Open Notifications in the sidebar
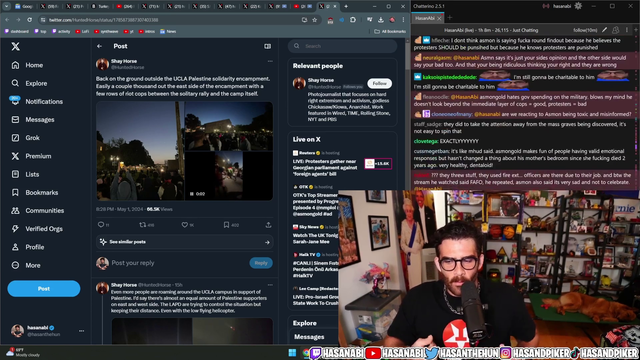 click(x=37, y=101)
